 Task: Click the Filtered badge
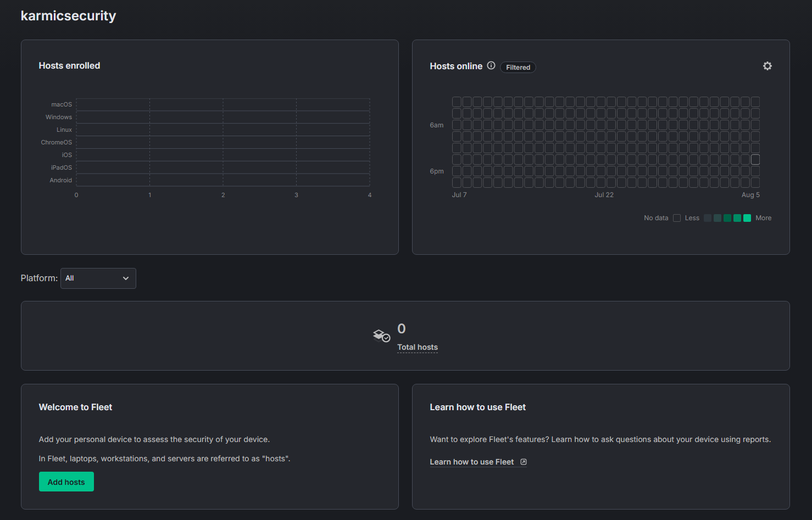518,67
